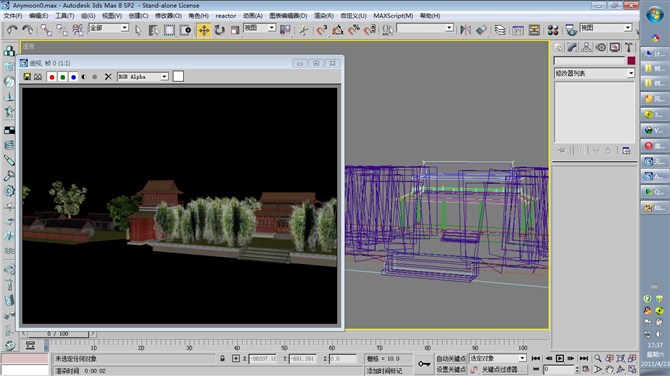Image resolution: width=670 pixels, height=376 pixels.
Task: Open the 编辑(E) menu
Action: tap(38, 16)
